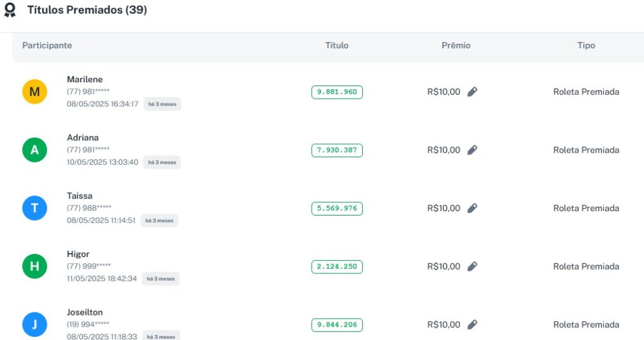Viewport: 644px width, 340px height.
Task: Select the 2.124.250 title badge
Action: click(336, 266)
